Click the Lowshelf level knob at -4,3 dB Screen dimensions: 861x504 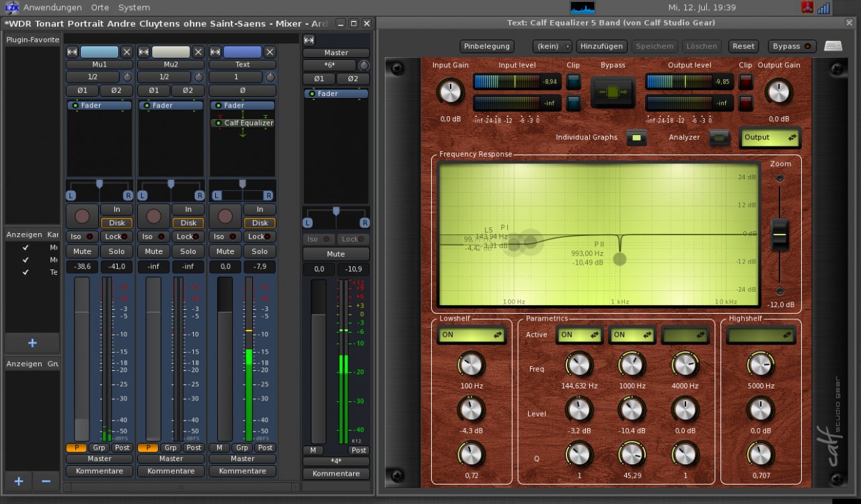coord(472,409)
